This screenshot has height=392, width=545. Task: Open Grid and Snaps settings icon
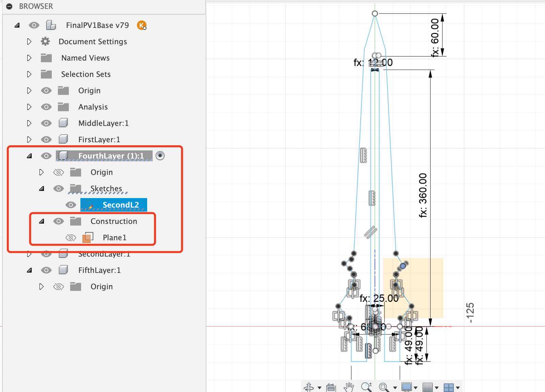pos(427,387)
